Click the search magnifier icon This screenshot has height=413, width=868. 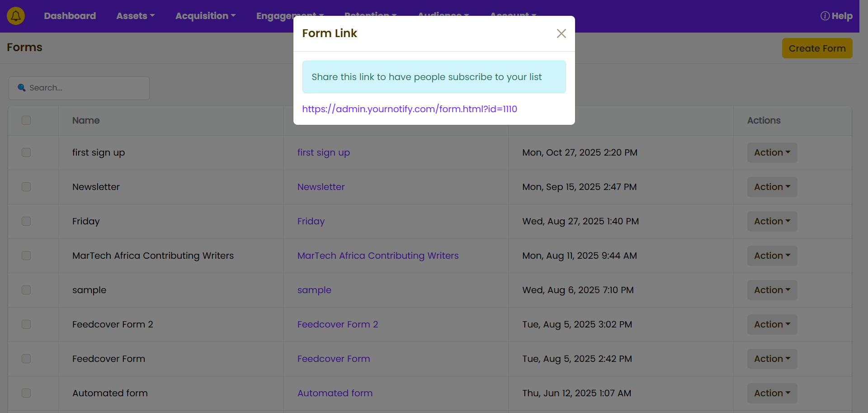21,88
